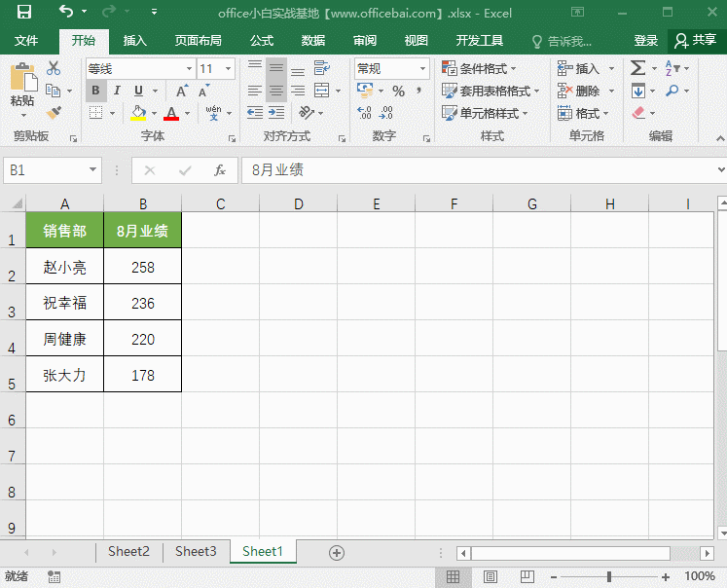Click the Paste clipboard icon
This screenshot has height=588, width=727.
pos(22,79)
